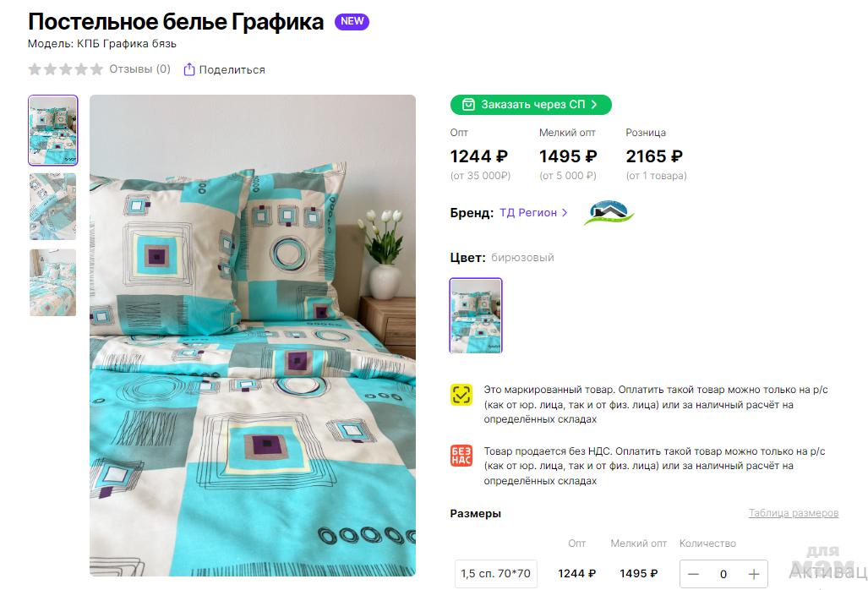868x590 pixels.
Task: Click the quantity field showing 0
Action: (723, 575)
